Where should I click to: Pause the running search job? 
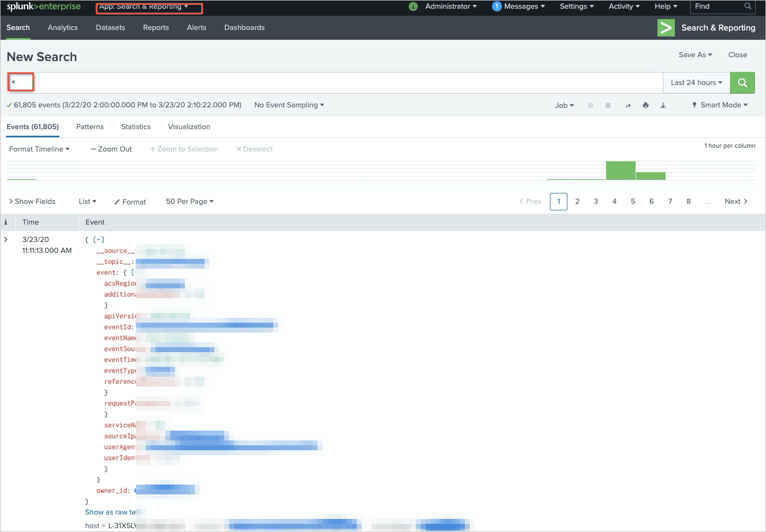pyautogui.click(x=590, y=105)
